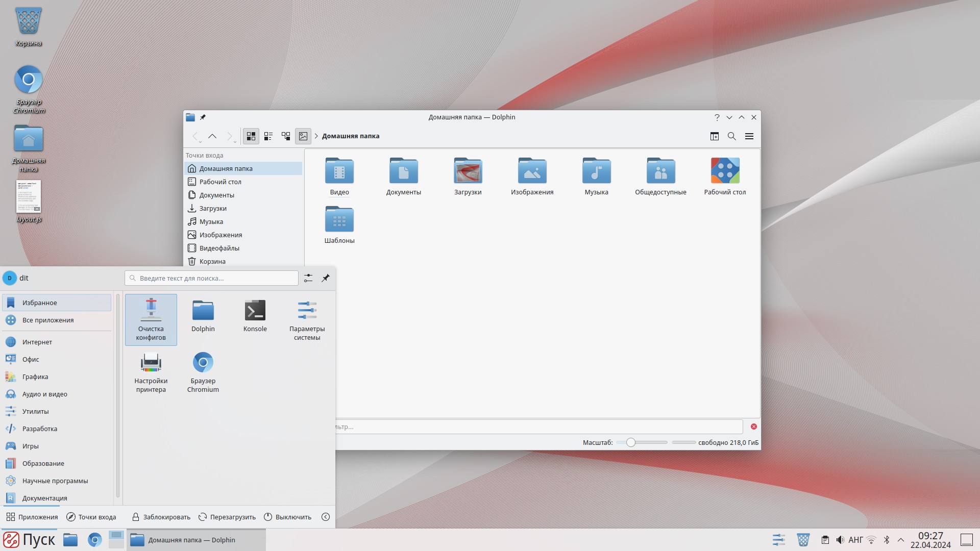
Task: Open the Dolphin hamburger menu
Action: coord(750,136)
